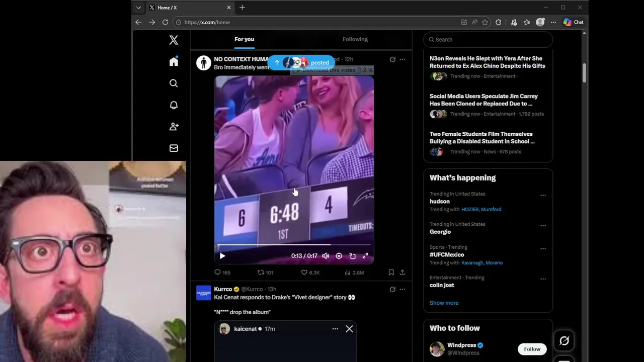The image size is (644, 362).
Task: Open Explore search icon in sidebar
Action: click(x=174, y=83)
